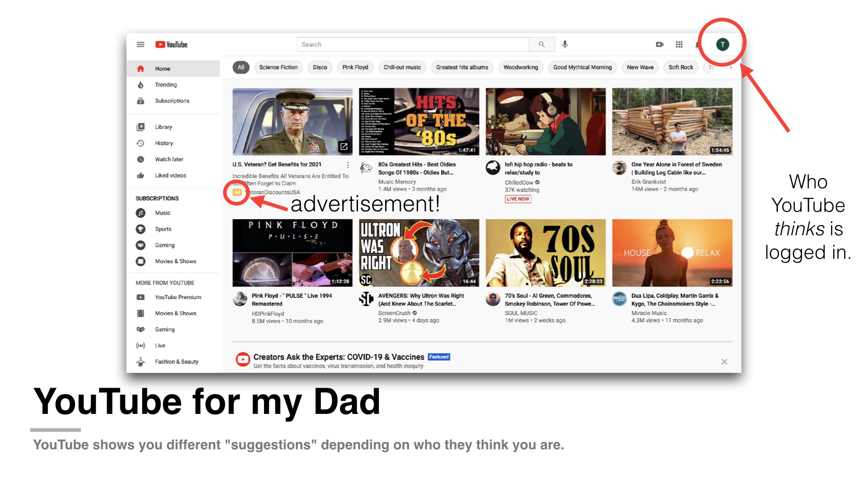Viewport: 868px width, 488px height.
Task: Open the ScreenCrush channel link
Action: (x=394, y=313)
